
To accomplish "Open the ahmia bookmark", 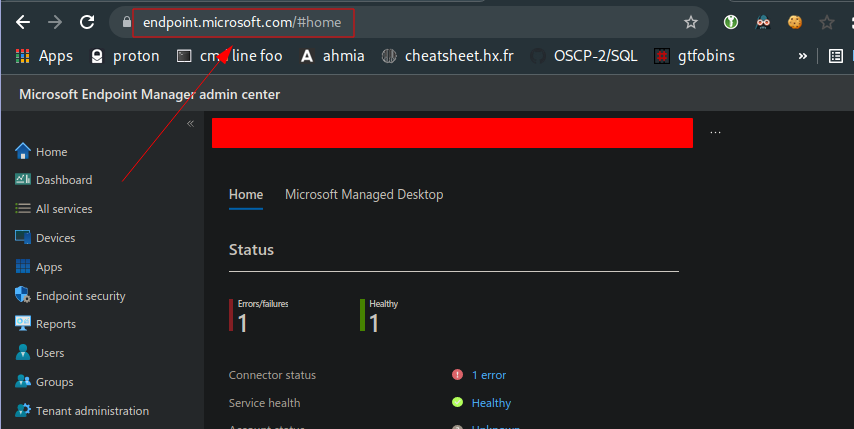I will pyautogui.click(x=332, y=56).
